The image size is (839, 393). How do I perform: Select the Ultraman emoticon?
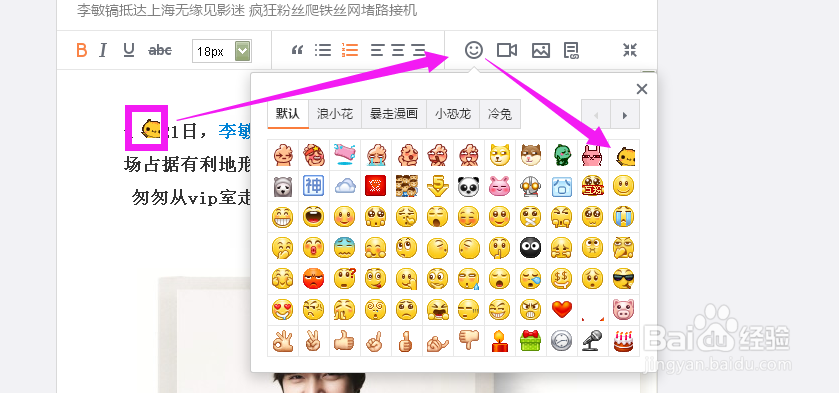(x=531, y=186)
